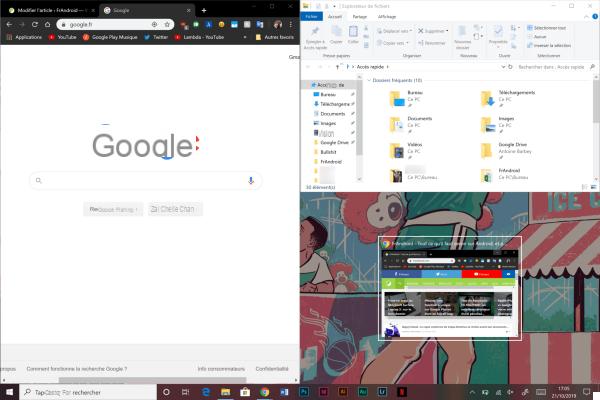Create a folder with Nouveau dossier

(463, 38)
